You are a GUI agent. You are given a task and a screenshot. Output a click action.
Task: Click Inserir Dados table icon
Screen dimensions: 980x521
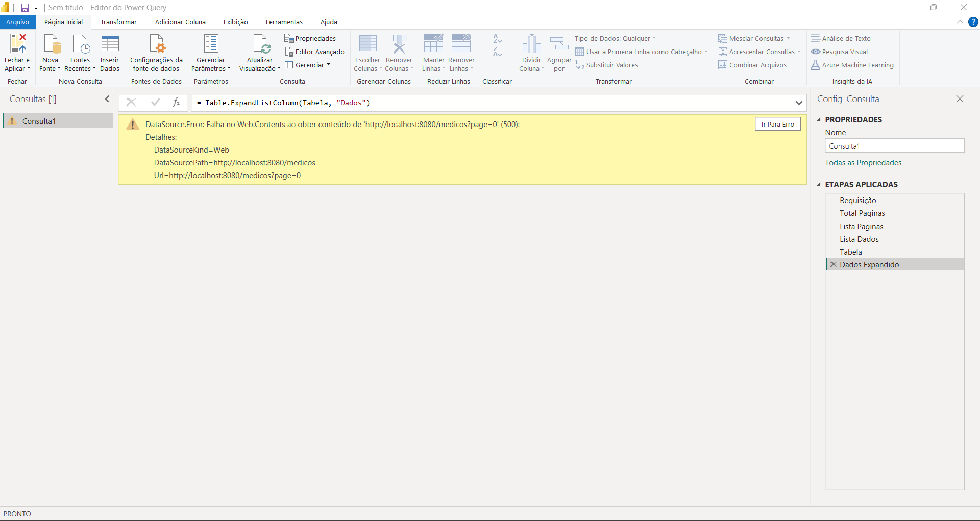(x=110, y=44)
